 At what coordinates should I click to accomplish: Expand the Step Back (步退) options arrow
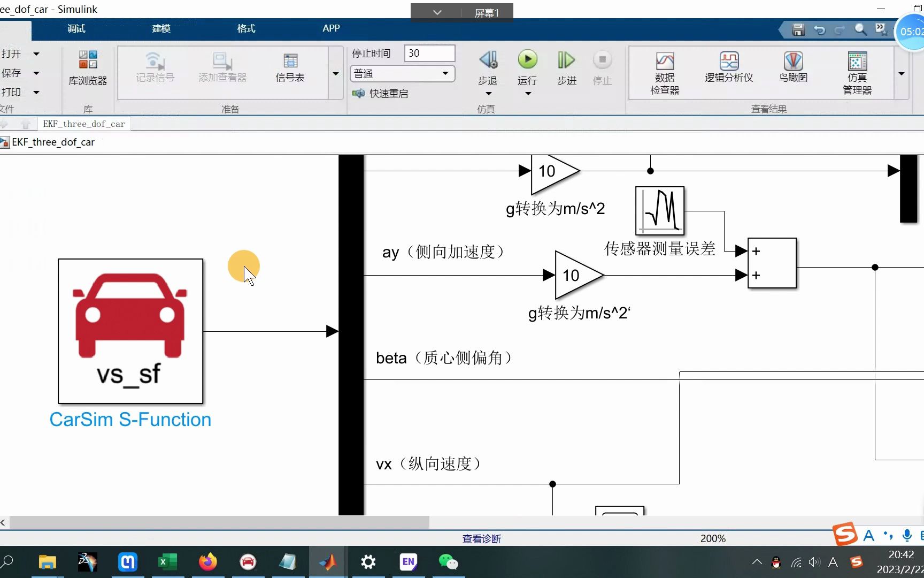pyautogui.click(x=488, y=94)
